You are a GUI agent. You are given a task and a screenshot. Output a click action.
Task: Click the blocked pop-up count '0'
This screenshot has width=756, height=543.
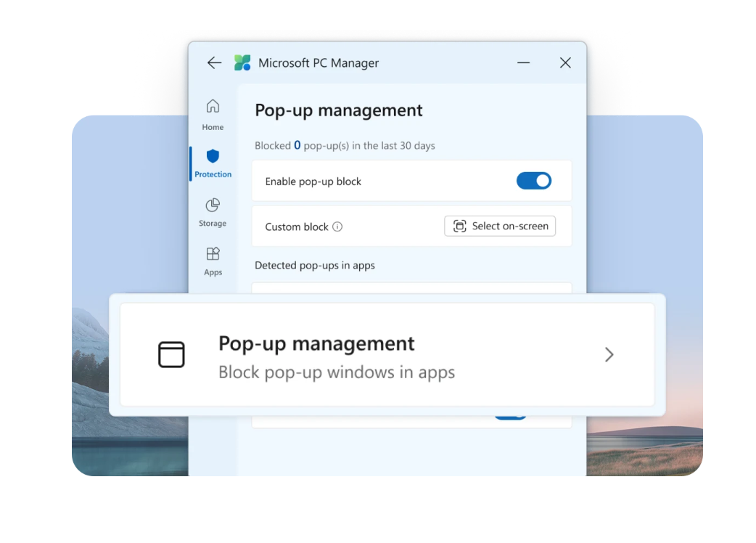[x=297, y=145]
